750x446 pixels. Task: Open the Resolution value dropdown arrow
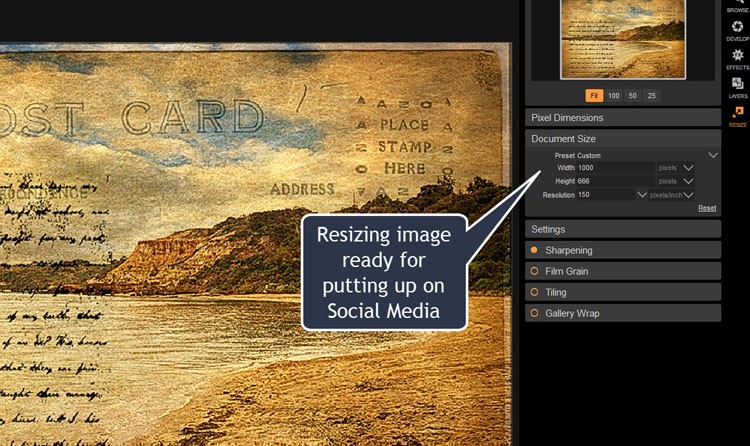(642, 195)
